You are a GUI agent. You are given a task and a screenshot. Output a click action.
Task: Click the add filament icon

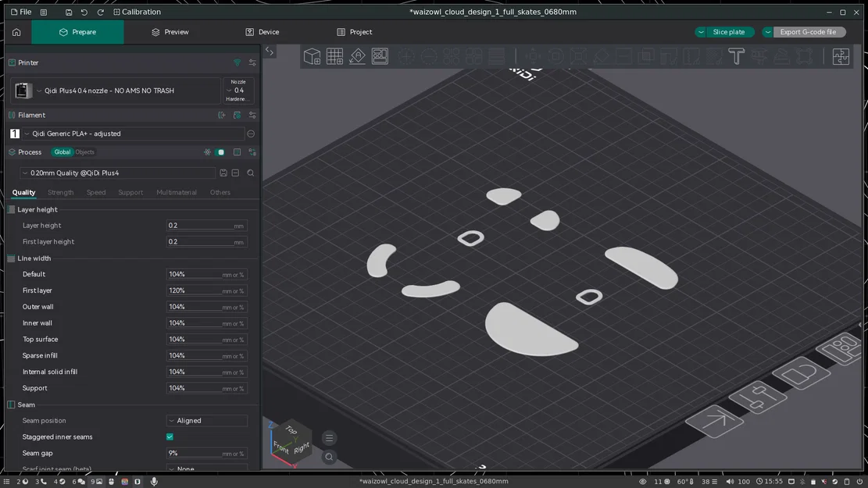(221, 115)
